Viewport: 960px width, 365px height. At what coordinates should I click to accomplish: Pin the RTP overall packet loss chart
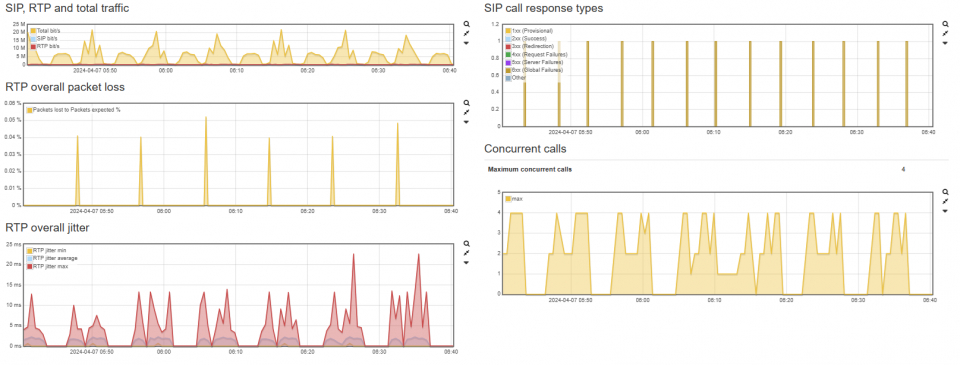pos(466,112)
